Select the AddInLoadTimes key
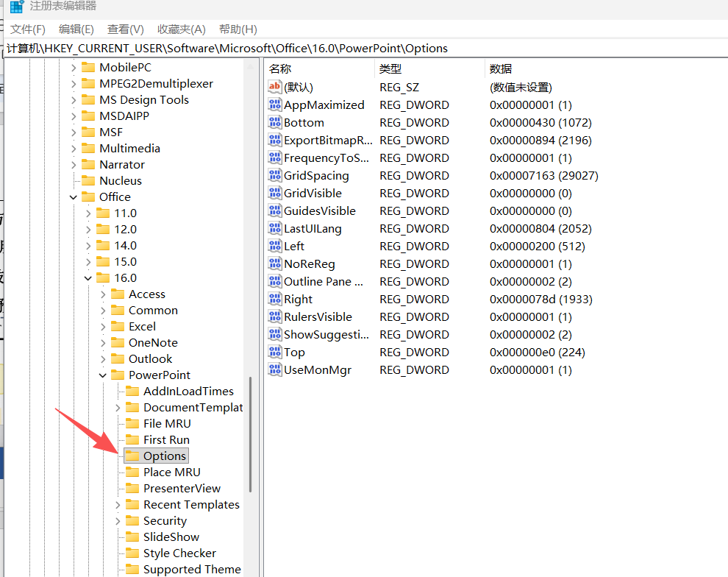Viewport: 728px width, 577px height. click(x=188, y=392)
